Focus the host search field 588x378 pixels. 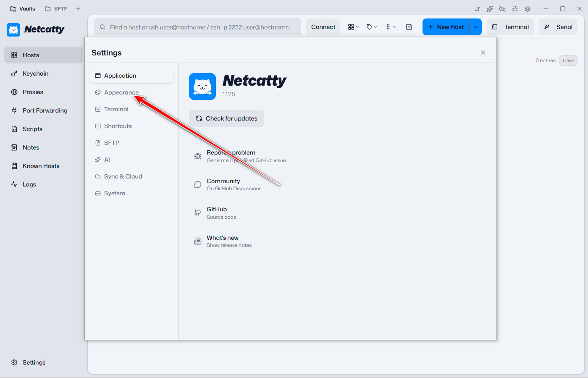click(x=198, y=27)
